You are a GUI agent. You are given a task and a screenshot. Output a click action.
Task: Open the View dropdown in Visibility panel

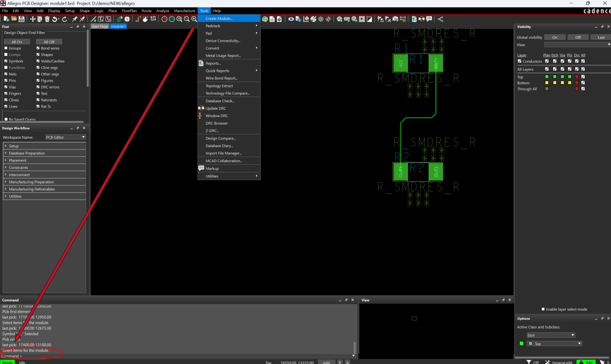tap(577, 45)
